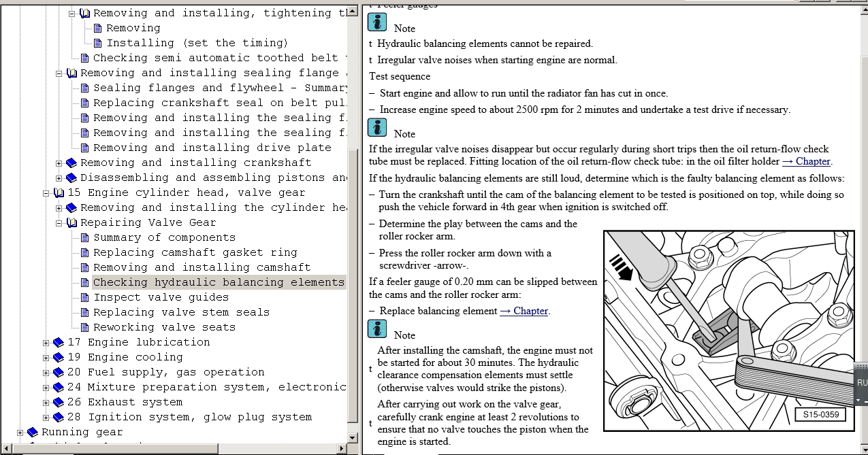Select the "19 Engine cooling" chapter label
The image size is (868, 455).
point(125,357)
